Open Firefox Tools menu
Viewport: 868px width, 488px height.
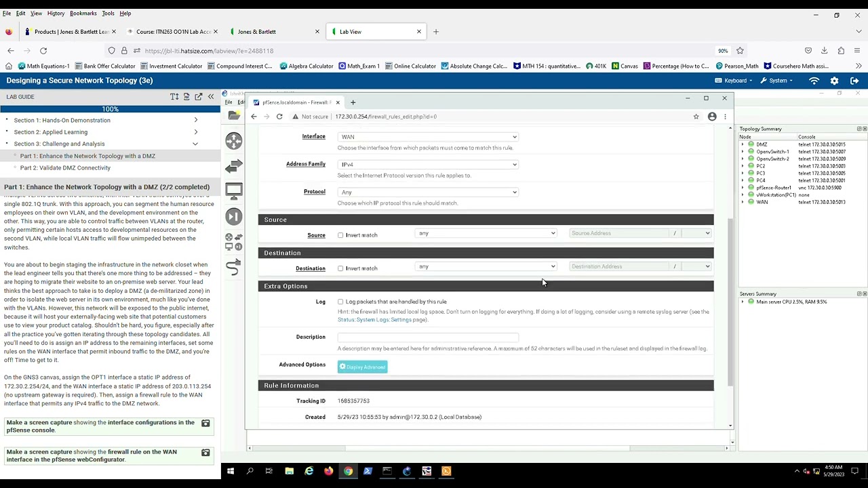click(x=108, y=14)
